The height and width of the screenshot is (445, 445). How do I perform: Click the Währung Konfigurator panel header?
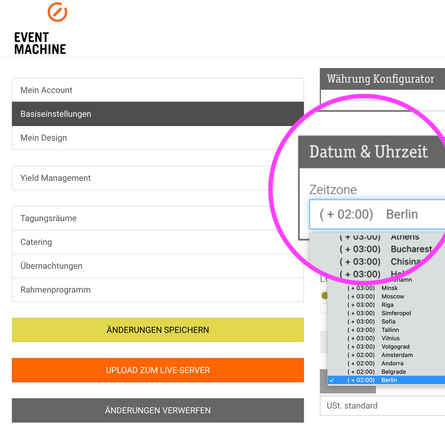coord(382,79)
